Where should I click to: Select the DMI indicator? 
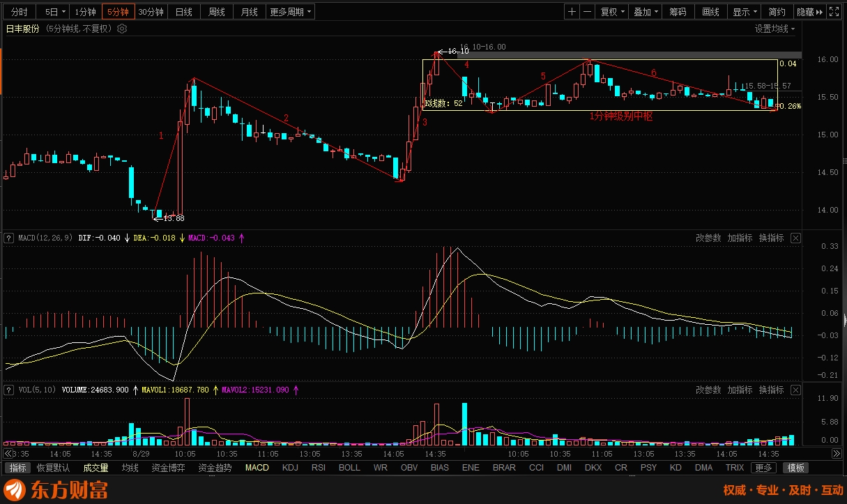pos(565,468)
